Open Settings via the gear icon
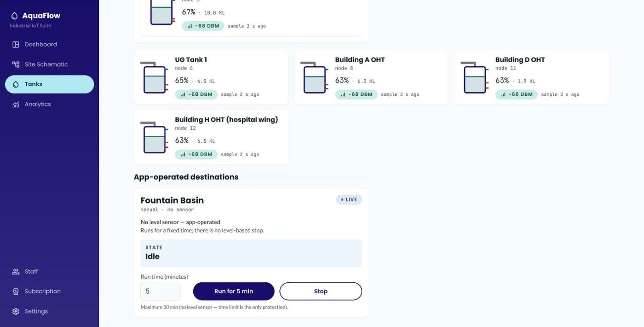This screenshot has width=644, height=327. tap(16, 311)
